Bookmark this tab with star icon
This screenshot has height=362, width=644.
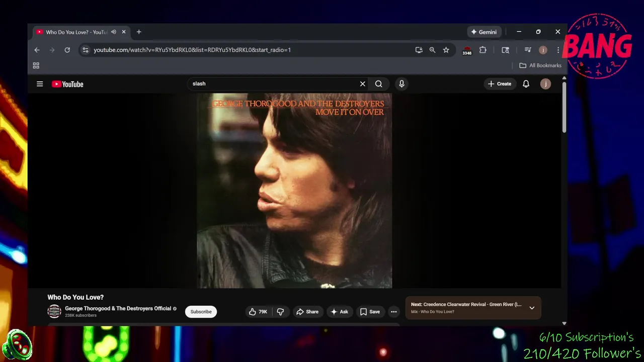point(446,50)
